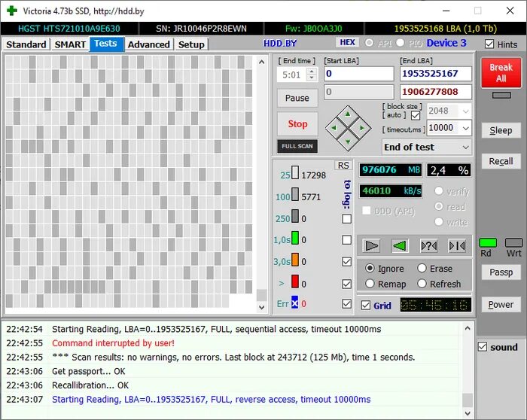Open the Standard tab
This screenshot has width=527, height=420.
26,44
